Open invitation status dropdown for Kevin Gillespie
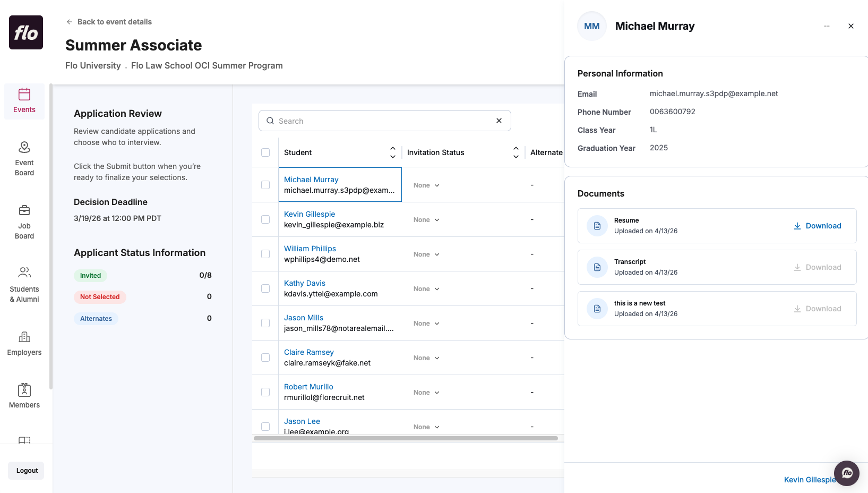Viewport: 868px width, 493px height. pyautogui.click(x=426, y=220)
